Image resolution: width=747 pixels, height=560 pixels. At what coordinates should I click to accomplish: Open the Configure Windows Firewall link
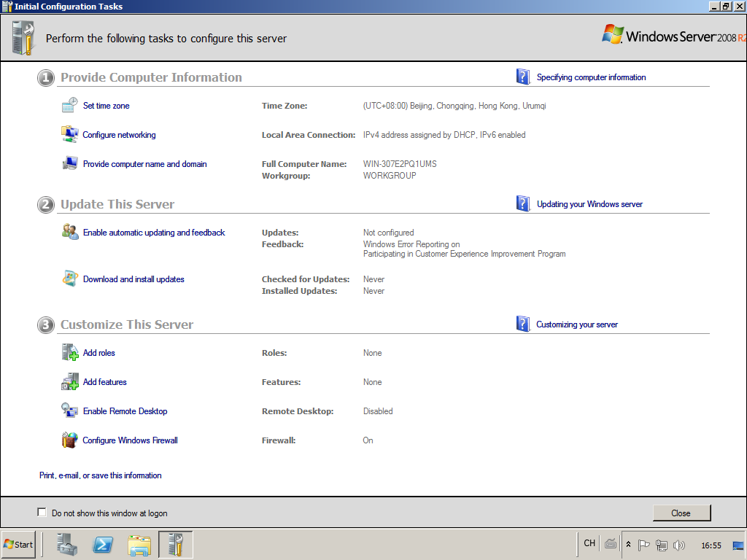tap(130, 440)
